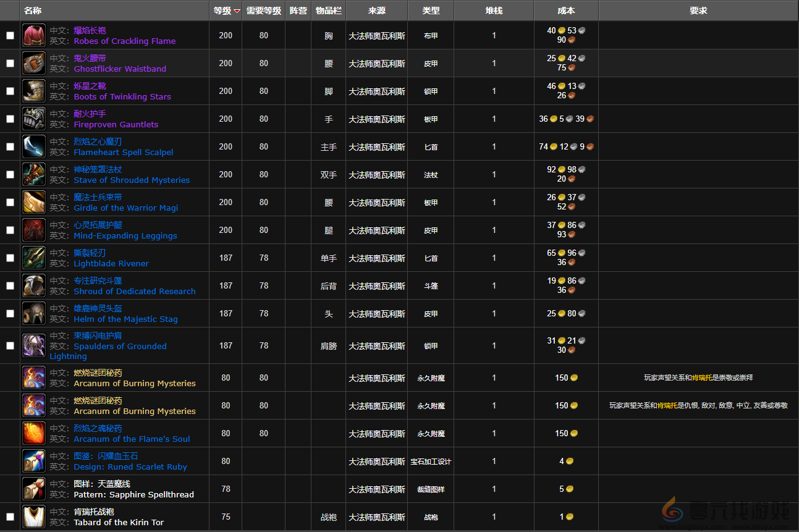Screen dimensions: 799x532
Task: Sort the list by 成本 column header
Action: (x=565, y=11)
